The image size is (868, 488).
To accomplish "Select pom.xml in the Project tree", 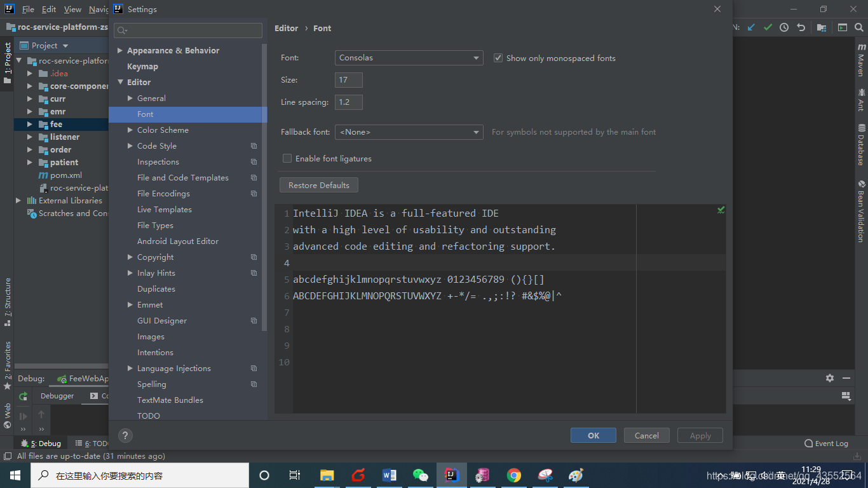I will [62, 175].
